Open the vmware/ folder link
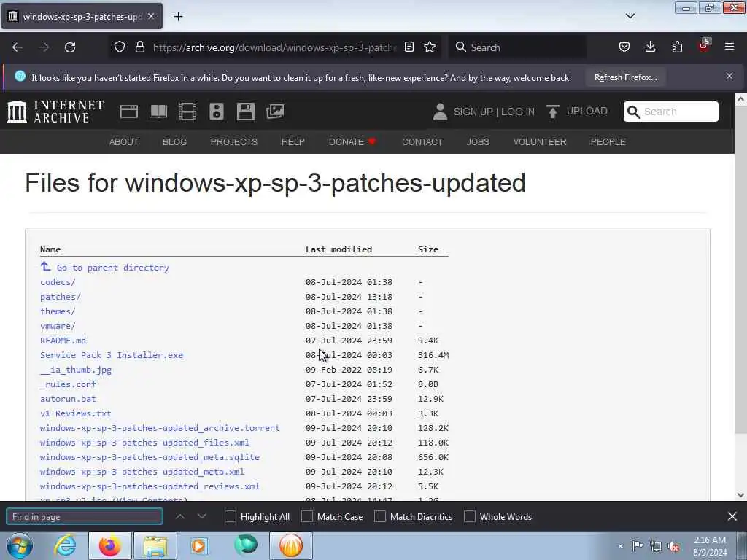This screenshot has height=560, width=747. [x=58, y=326]
